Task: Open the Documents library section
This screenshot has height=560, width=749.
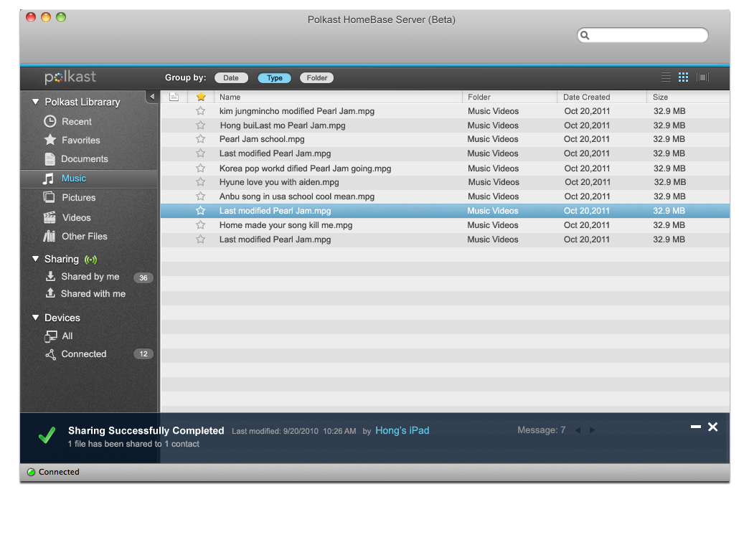Action: pyautogui.click(x=84, y=159)
